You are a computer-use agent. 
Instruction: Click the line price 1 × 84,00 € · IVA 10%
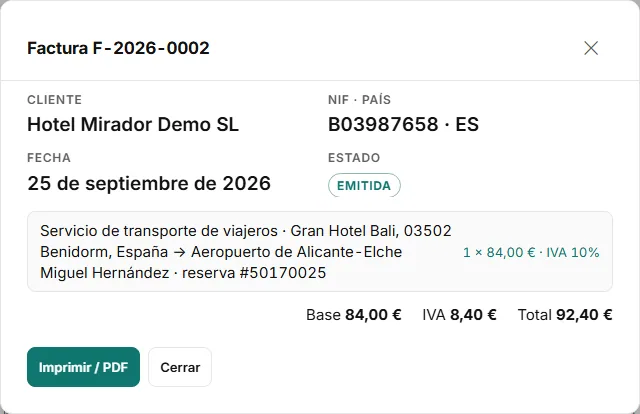coord(531,252)
